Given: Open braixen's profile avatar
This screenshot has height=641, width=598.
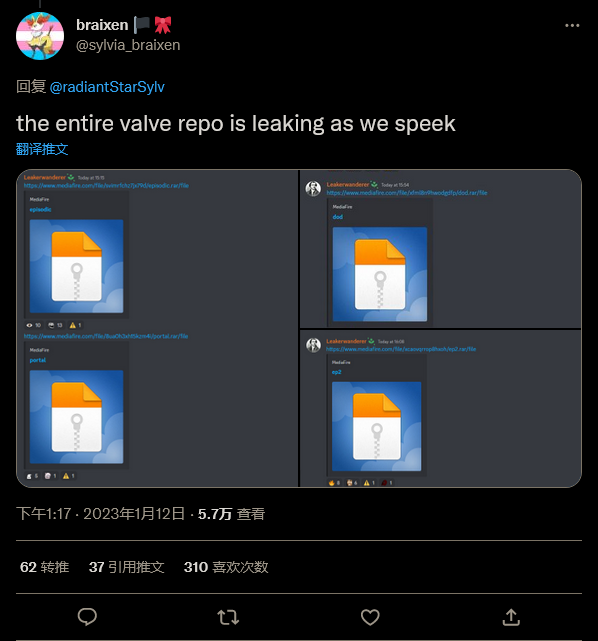Looking at the screenshot, I should pos(40,36).
